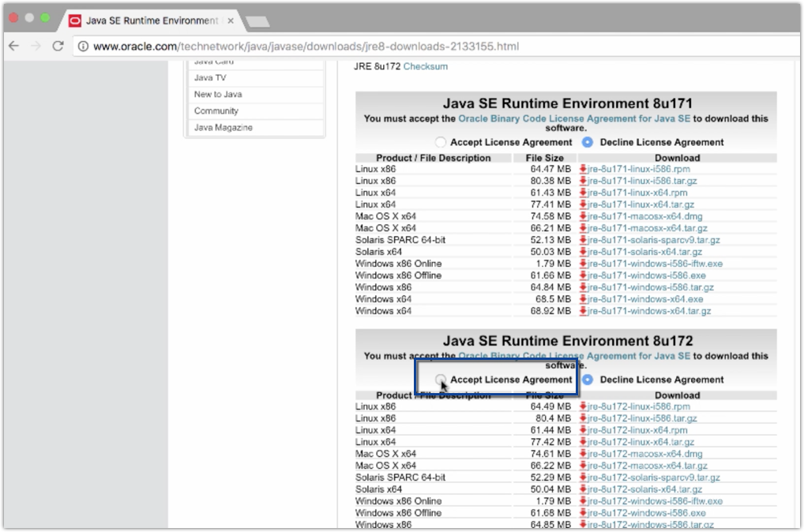
Task: Click download arrow icon for jre-8u171-windows-x64.exe
Action: pyautogui.click(x=583, y=299)
